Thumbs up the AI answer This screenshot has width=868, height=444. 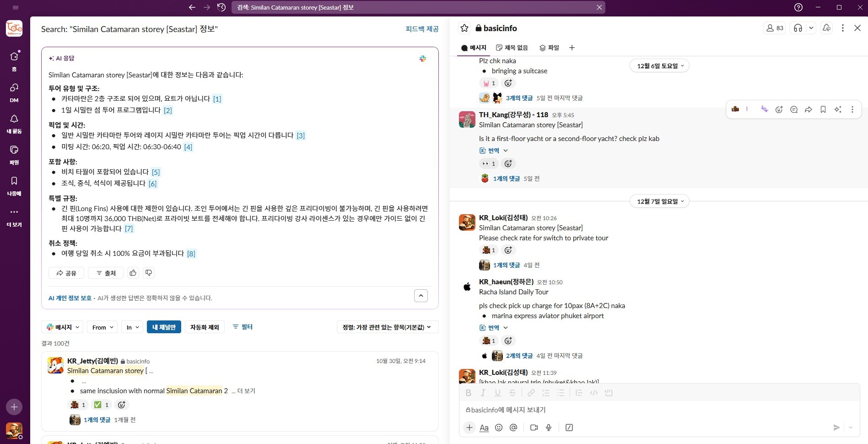pyautogui.click(x=133, y=273)
